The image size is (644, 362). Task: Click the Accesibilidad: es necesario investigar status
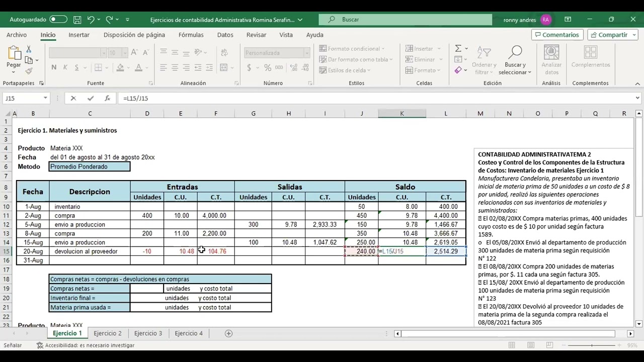[86, 345]
